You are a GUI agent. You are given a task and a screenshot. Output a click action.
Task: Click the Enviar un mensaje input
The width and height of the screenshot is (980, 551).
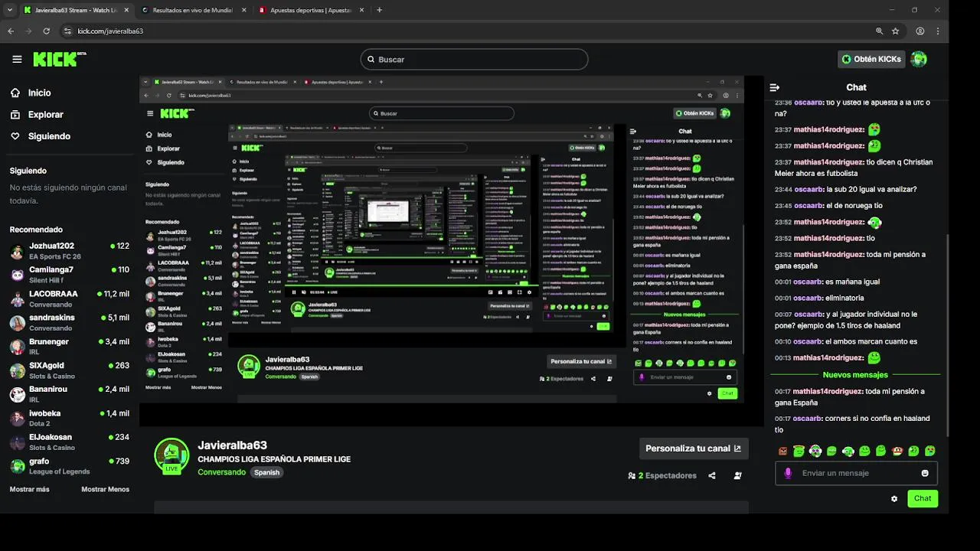[x=856, y=473]
